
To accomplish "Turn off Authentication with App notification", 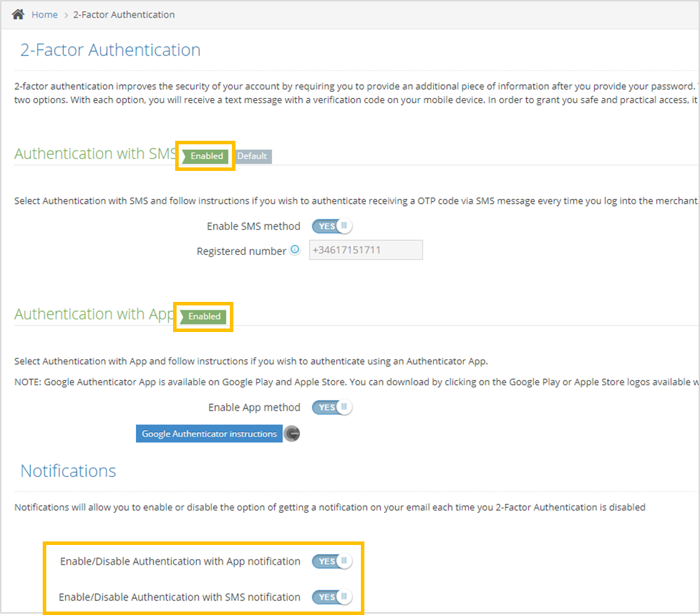I will pos(331,561).
